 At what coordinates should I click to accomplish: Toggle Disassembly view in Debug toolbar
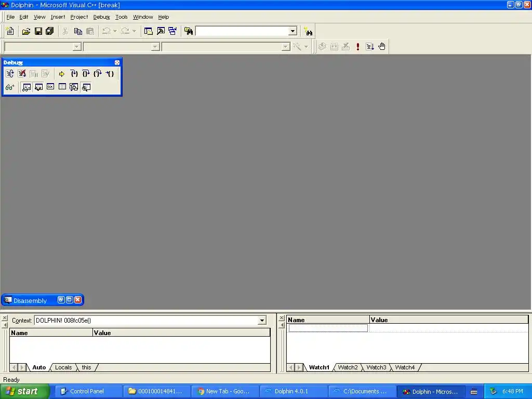click(x=86, y=87)
